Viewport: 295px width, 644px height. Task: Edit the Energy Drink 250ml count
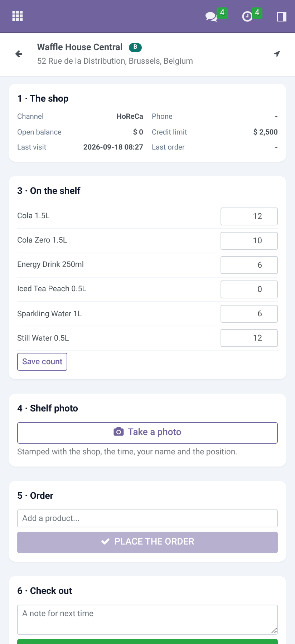pyautogui.click(x=249, y=265)
